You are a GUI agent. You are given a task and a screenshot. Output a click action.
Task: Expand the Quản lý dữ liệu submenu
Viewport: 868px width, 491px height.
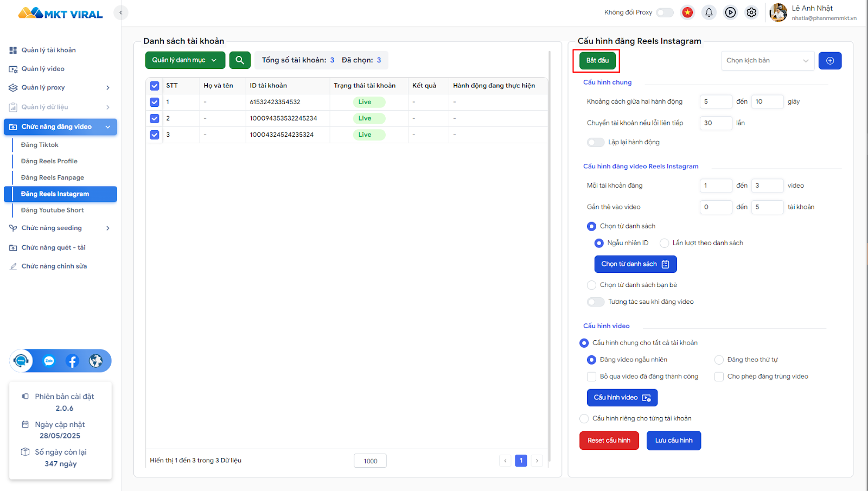(x=108, y=107)
